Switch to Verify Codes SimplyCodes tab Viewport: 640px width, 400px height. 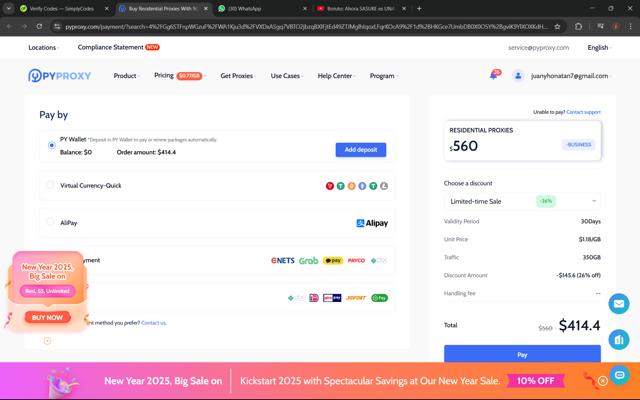tap(64, 8)
